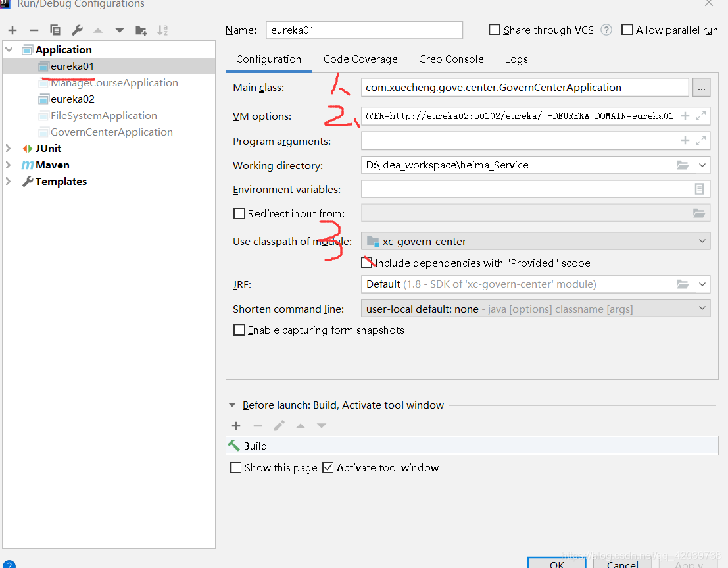The width and height of the screenshot is (728, 568).
Task: Browse JRE folder icon
Action: (x=683, y=284)
